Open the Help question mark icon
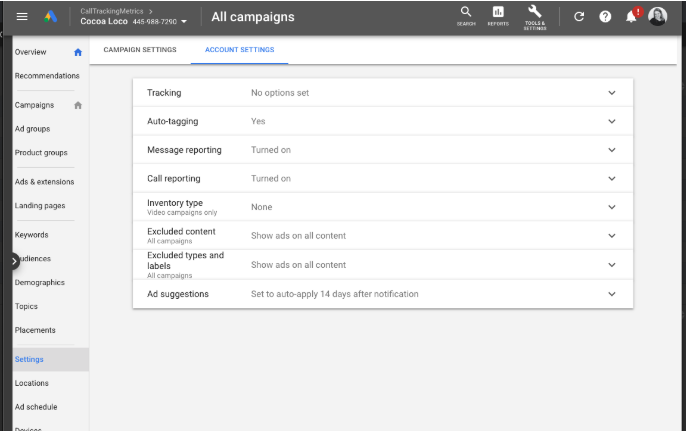 click(x=605, y=17)
